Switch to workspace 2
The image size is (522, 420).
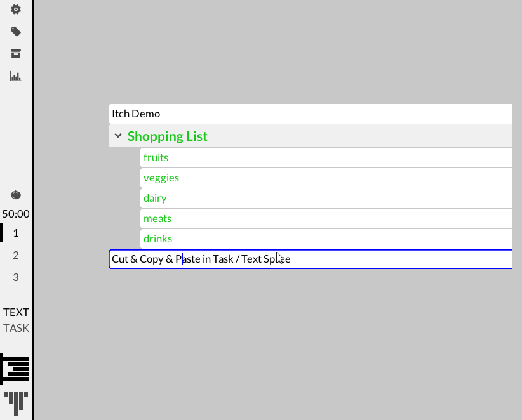pos(16,255)
